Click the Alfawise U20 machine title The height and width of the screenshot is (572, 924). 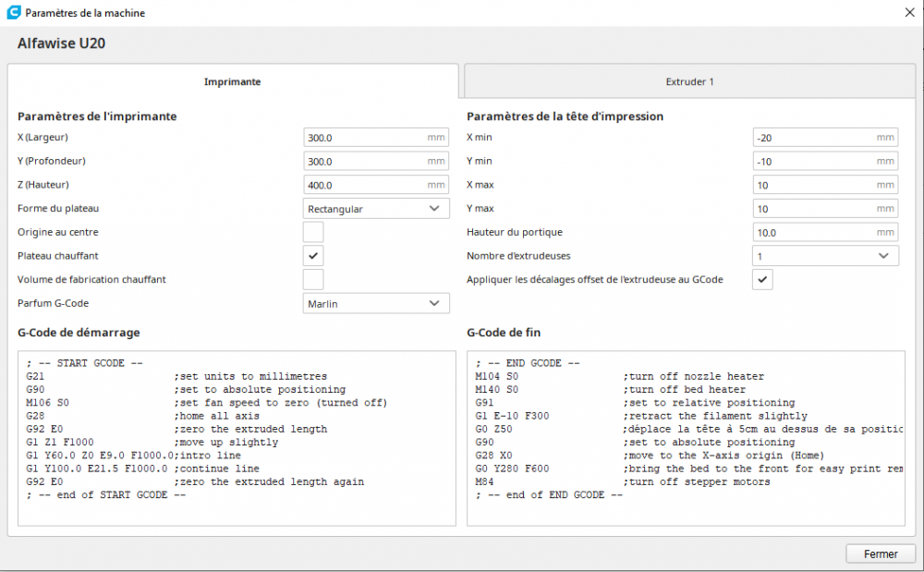coord(61,43)
